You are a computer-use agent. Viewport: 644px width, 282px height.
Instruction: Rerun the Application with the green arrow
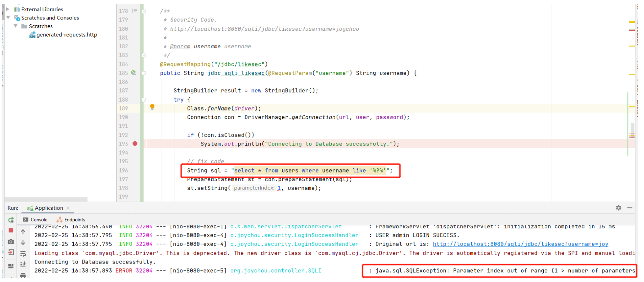tap(11, 220)
